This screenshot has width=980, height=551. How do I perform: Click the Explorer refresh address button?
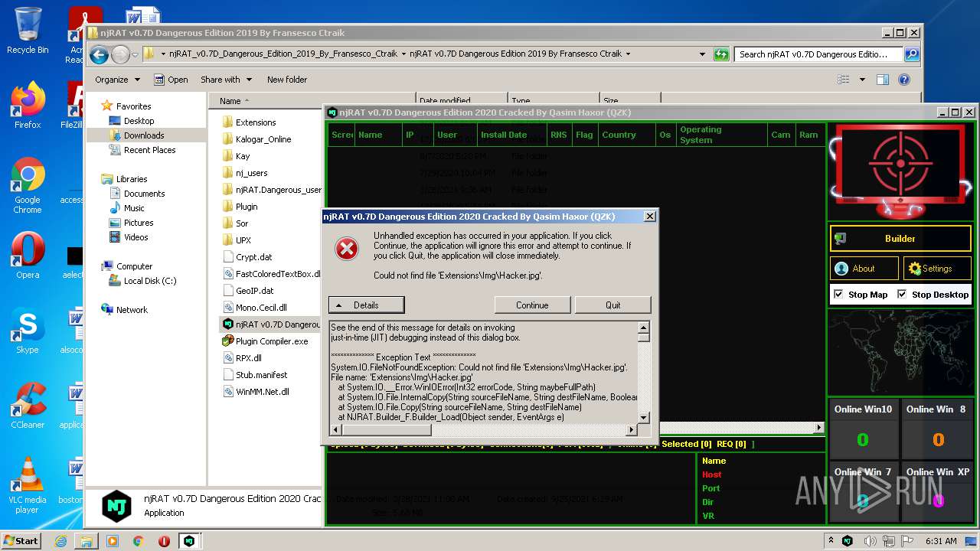point(721,54)
